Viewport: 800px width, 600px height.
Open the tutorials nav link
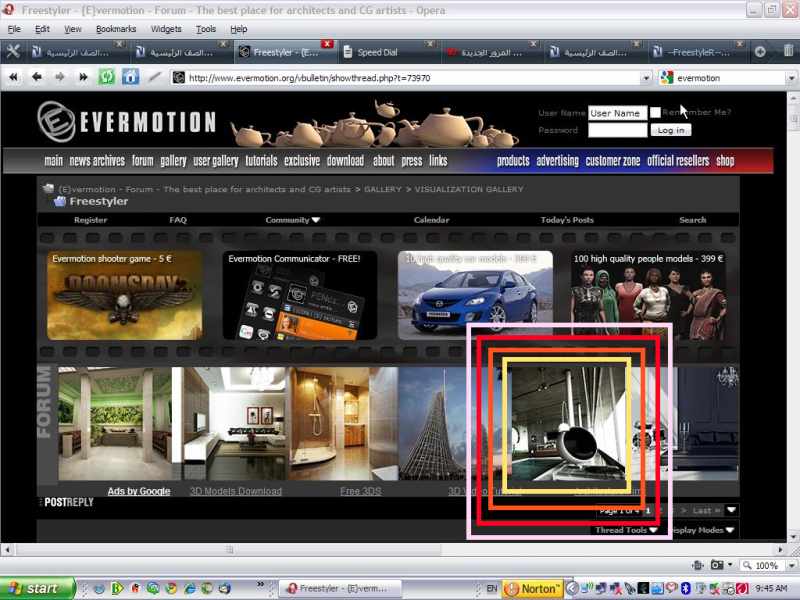(261, 161)
